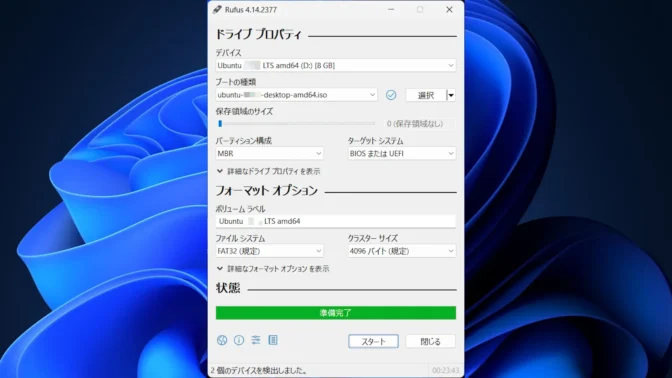Open the クラスター サイズ dropdown

tap(402, 251)
